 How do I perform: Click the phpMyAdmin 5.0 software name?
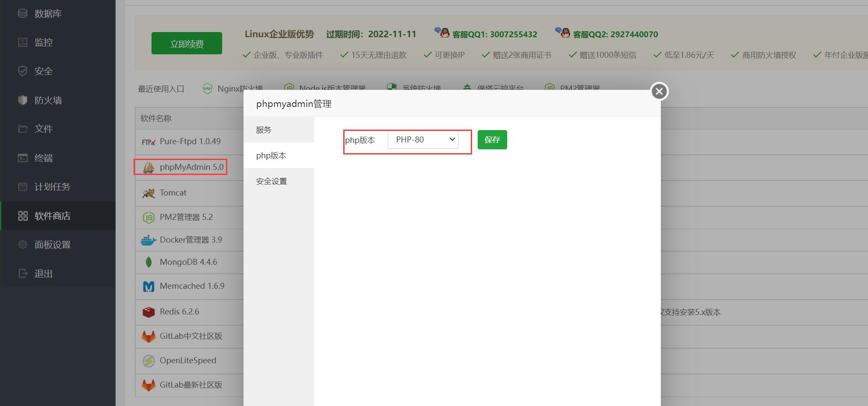click(192, 167)
